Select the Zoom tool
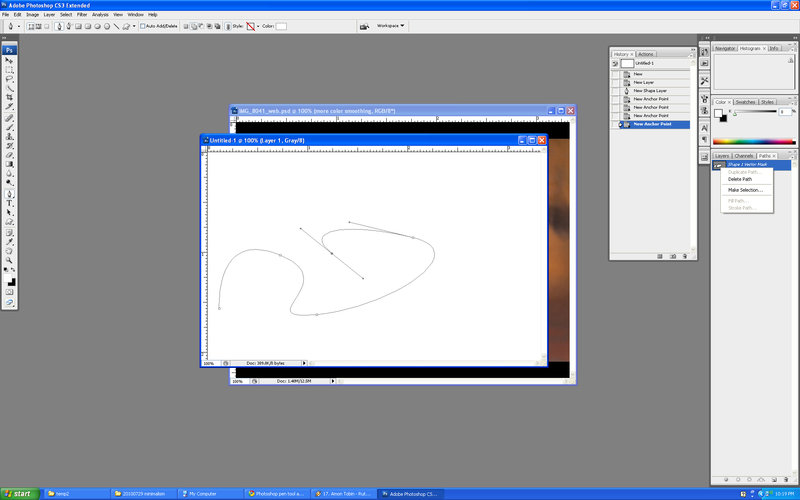This screenshot has height=500, width=800. pos(9,260)
